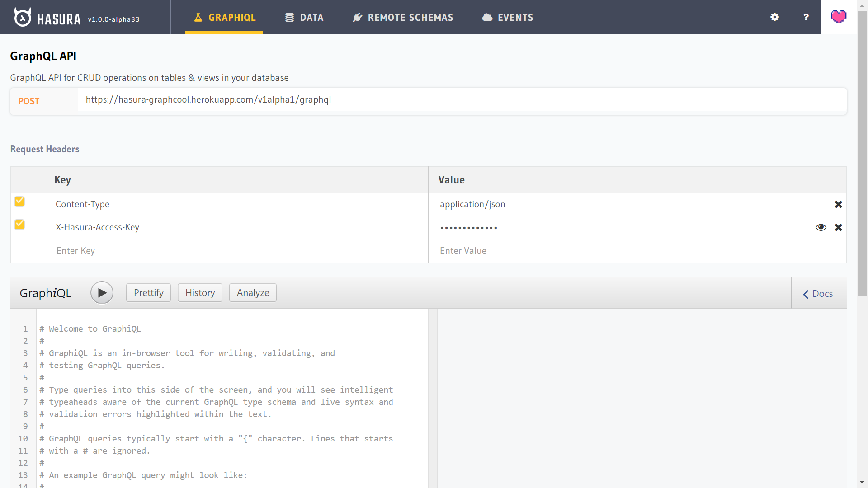Run query with the play button
Viewport: 868px width, 488px height.
pos(102,293)
